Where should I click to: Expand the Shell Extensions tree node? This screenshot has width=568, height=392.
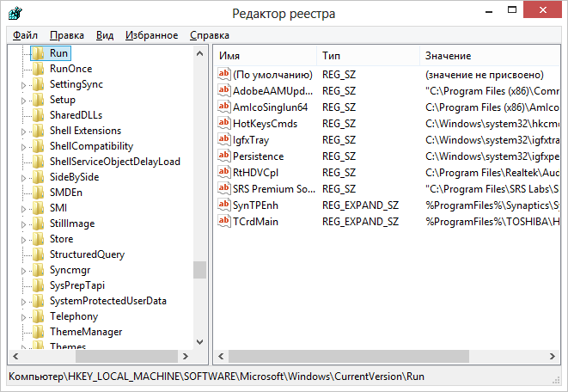23,132
